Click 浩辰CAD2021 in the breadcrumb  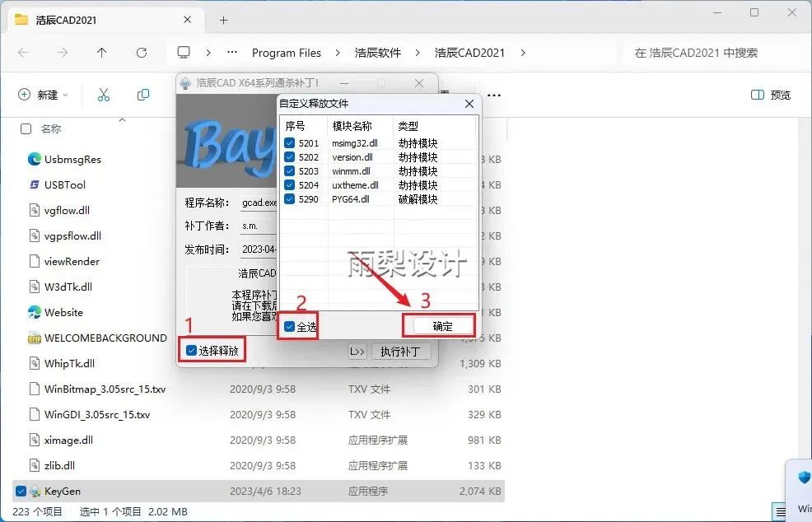pyautogui.click(x=469, y=53)
